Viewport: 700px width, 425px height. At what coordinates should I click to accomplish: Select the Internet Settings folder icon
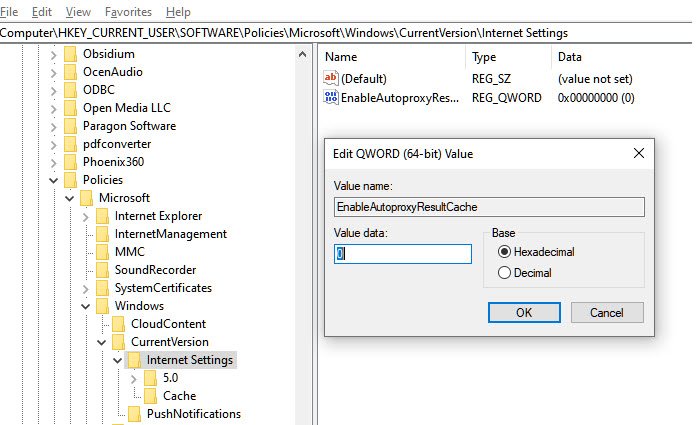[135, 360]
